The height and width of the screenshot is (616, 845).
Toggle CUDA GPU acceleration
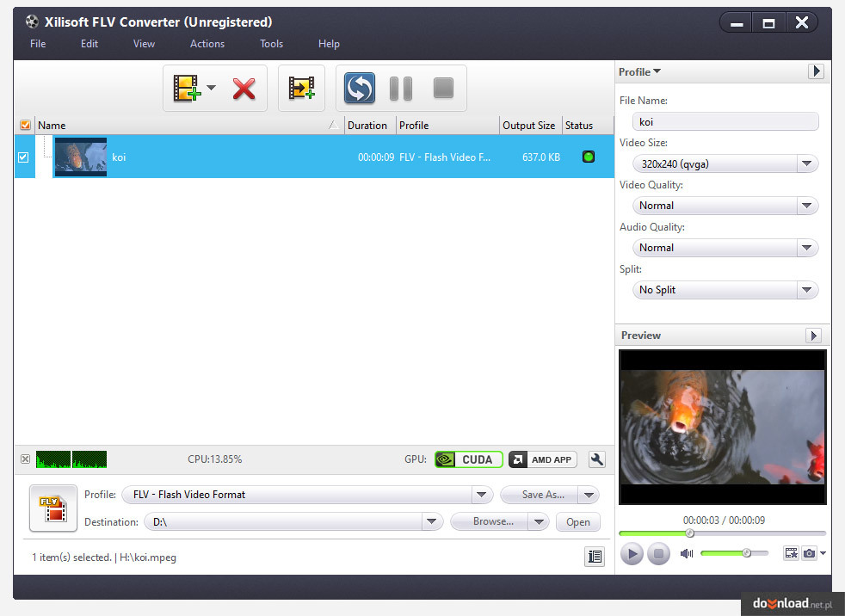tap(468, 459)
